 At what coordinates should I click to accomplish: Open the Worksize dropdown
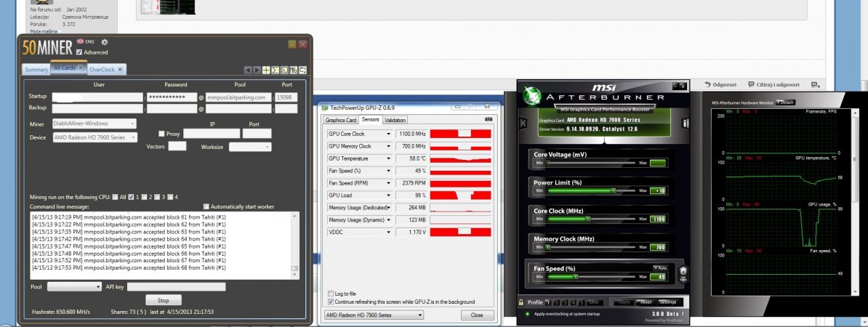coord(250,147)
